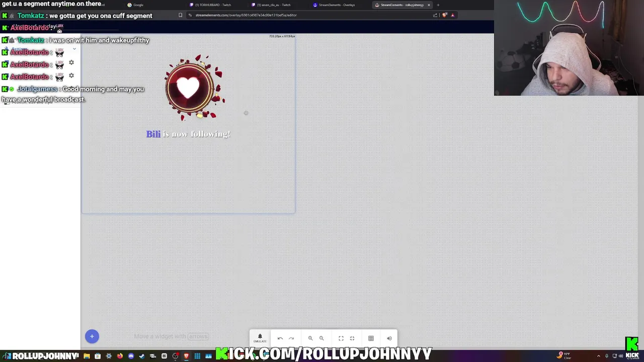The image size is (644, 362).
Task: Toggle the grid overlay icon
Action: coord(371,338)
